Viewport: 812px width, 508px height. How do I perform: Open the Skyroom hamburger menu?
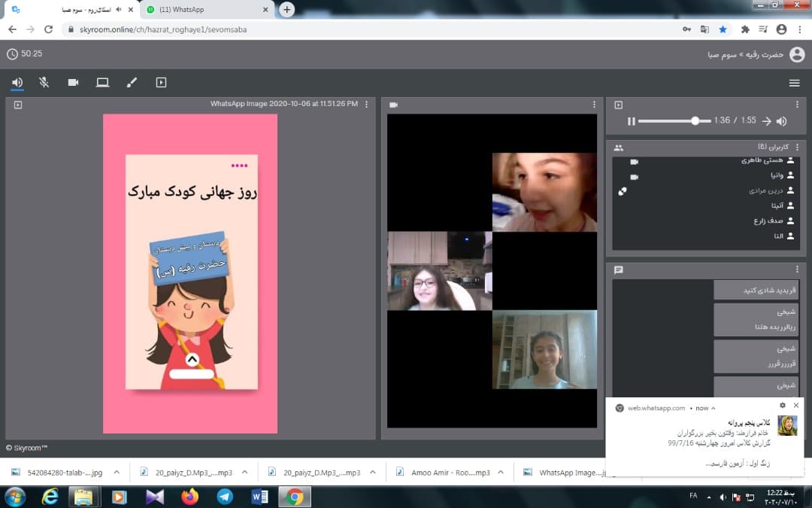pyautogui.click(x=794, y=83)
